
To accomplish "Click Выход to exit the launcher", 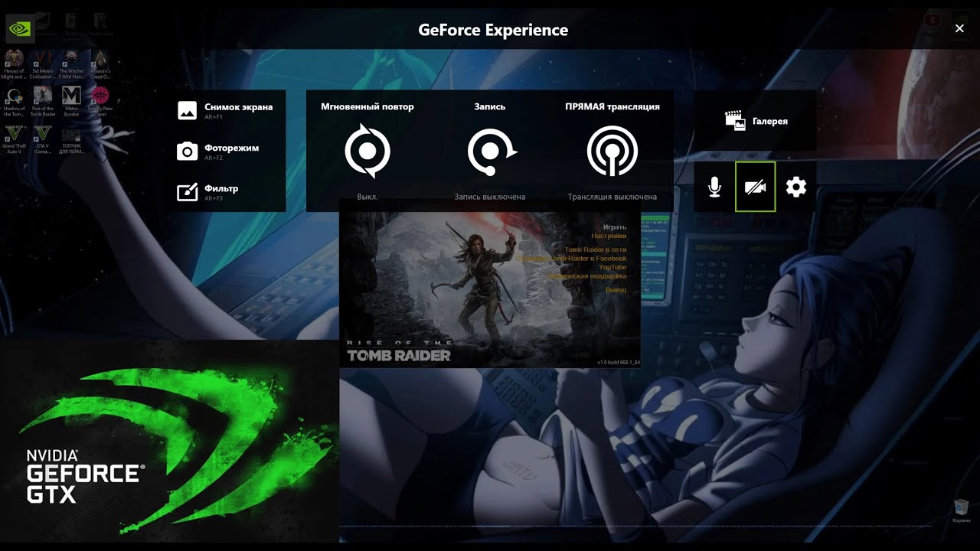I will click(x=616, y=290).
